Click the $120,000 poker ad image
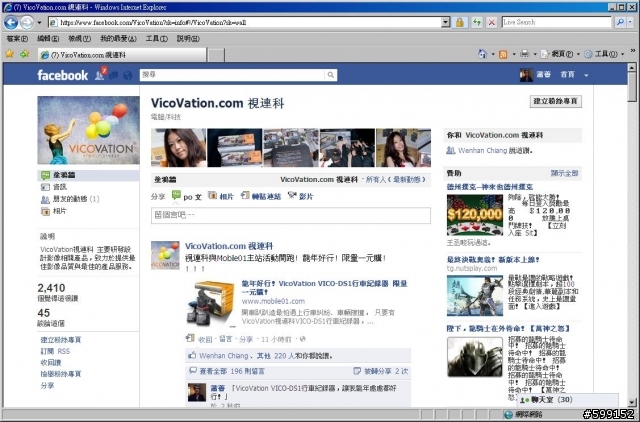640x422 pixels. tap(475, 215)
